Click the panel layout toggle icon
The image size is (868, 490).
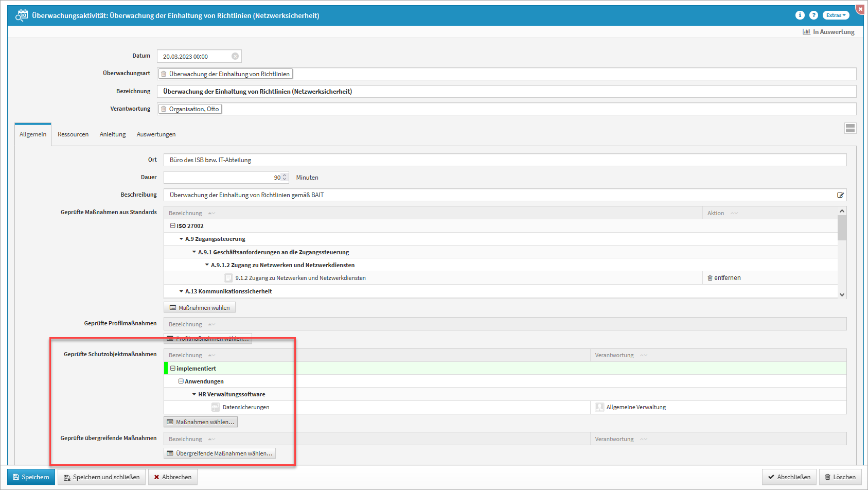(x=850, y=128)
